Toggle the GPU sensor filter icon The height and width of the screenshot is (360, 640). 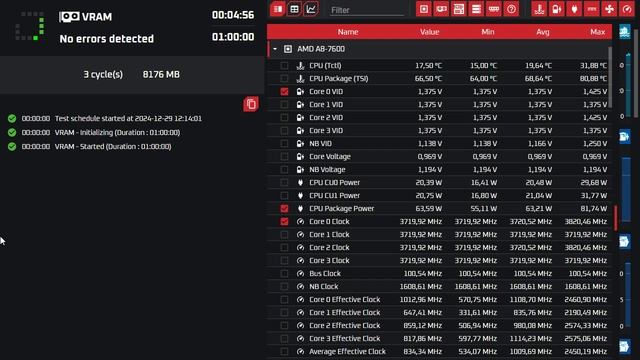pyautogui.click(x=441, y=9)
